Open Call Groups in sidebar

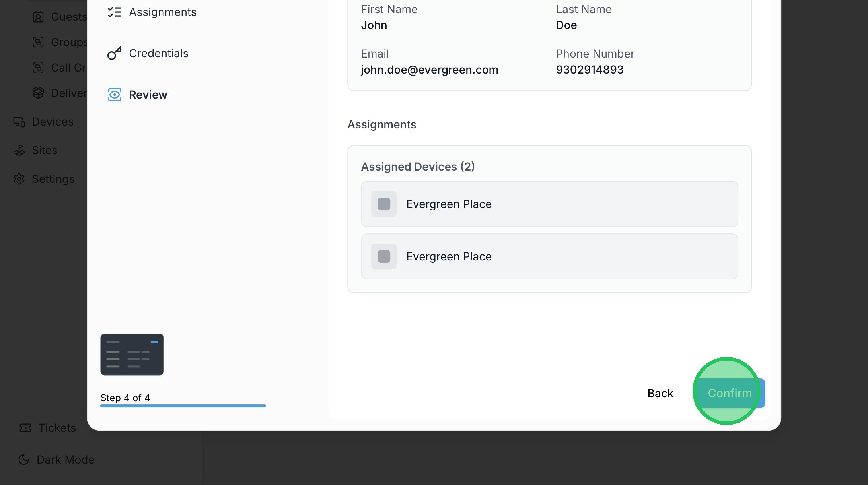click(68, 68)
